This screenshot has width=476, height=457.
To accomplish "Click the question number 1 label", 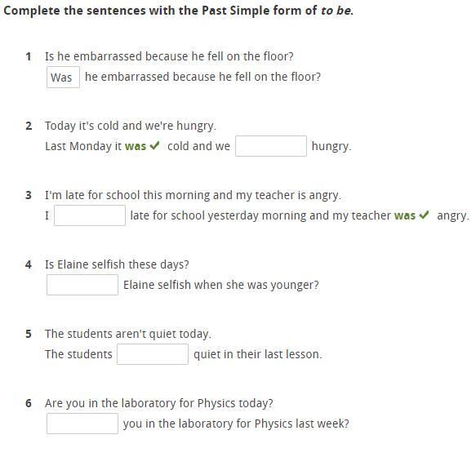I will click(x=29, y=56).
